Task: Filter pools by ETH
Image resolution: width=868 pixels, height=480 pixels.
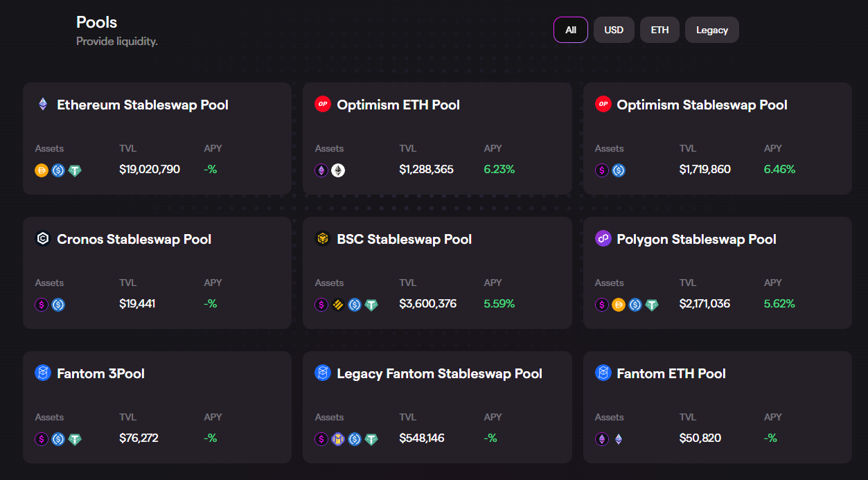Action: [x=659, y=30]
